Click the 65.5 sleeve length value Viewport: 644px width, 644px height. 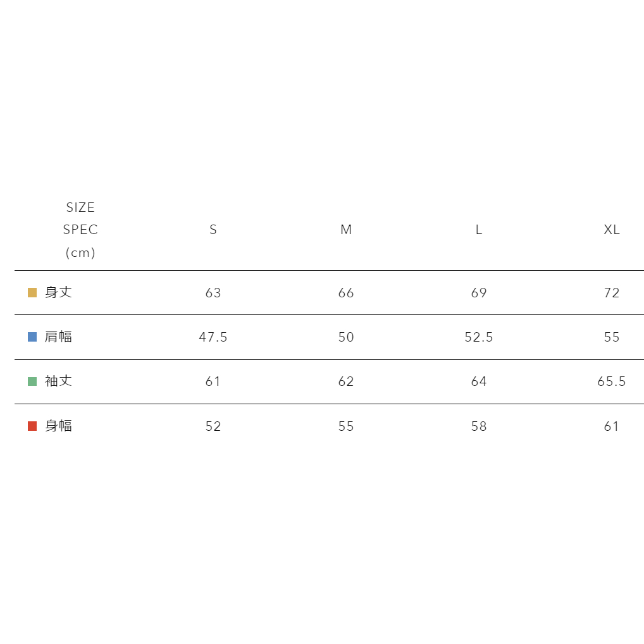click(612, 381)
